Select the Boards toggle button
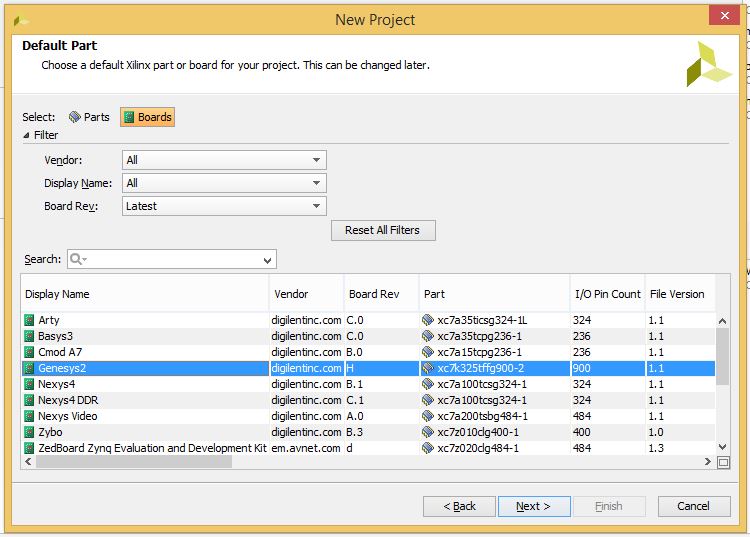This screenshot has width=750, height=537. [147, 117]
